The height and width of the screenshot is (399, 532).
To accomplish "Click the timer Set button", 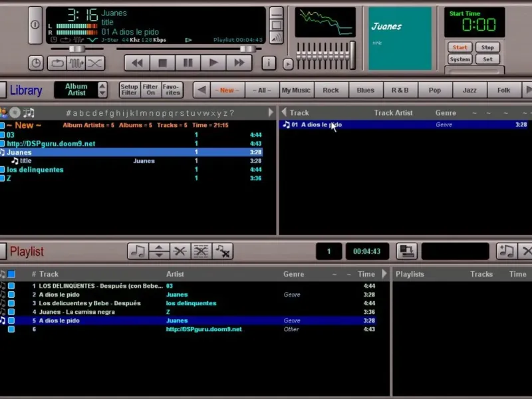I will [487, 59].
